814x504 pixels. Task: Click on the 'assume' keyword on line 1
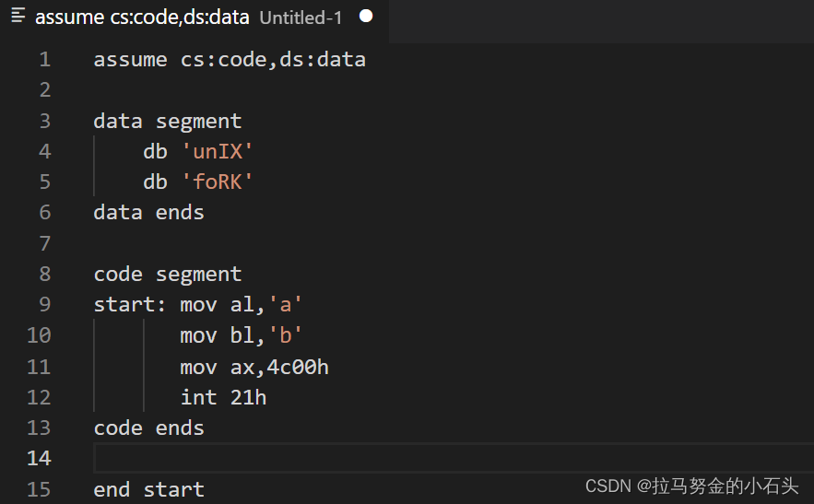tap(130, 60)
